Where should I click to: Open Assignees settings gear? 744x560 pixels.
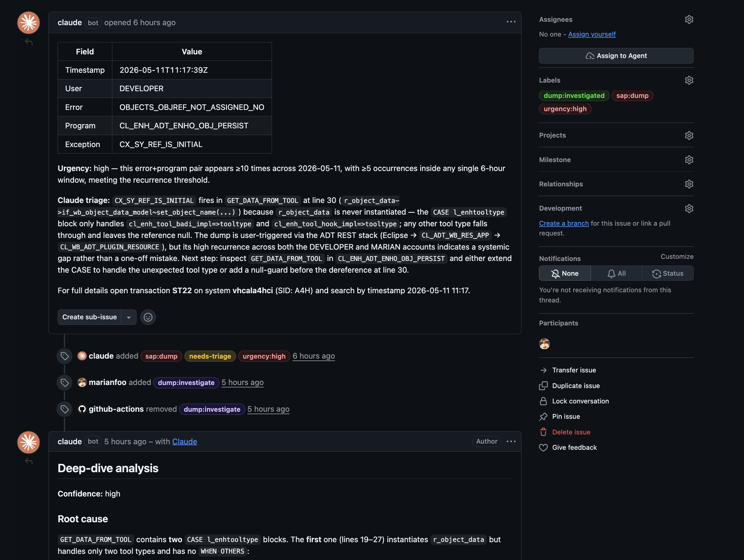tap(689, 20)
